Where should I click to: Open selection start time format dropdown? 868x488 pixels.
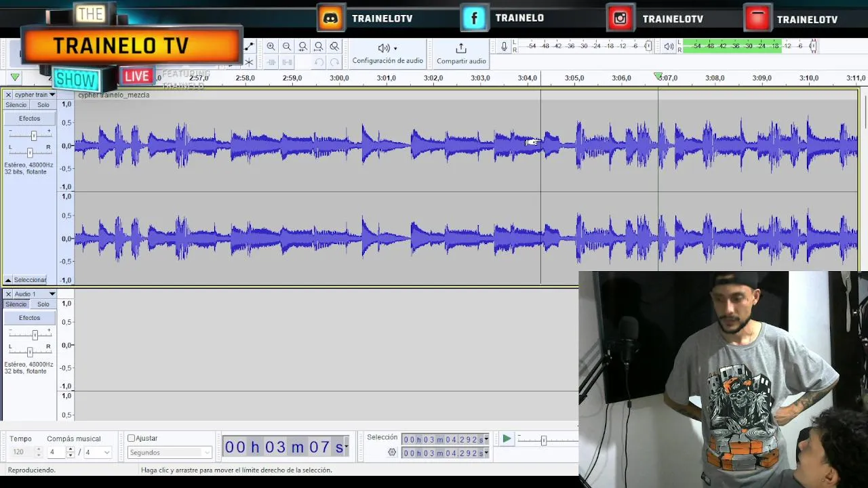(486, 439)
